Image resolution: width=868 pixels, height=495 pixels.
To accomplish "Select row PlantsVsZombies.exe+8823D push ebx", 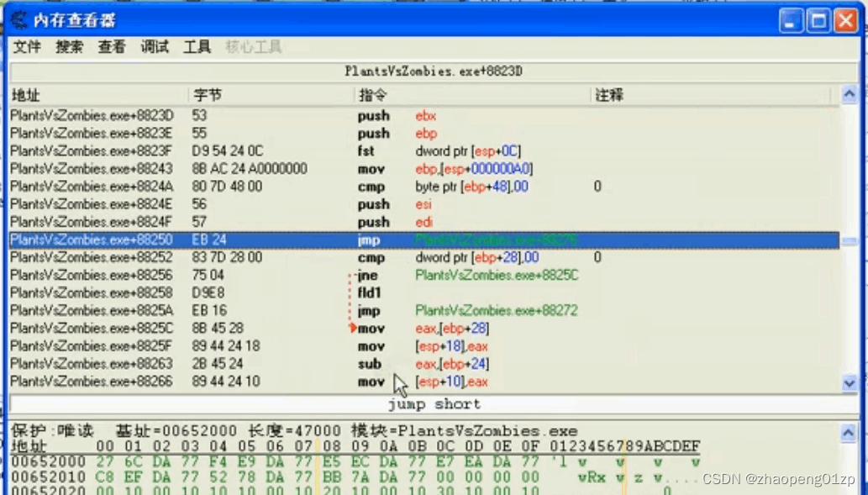I will click(424, 116).
